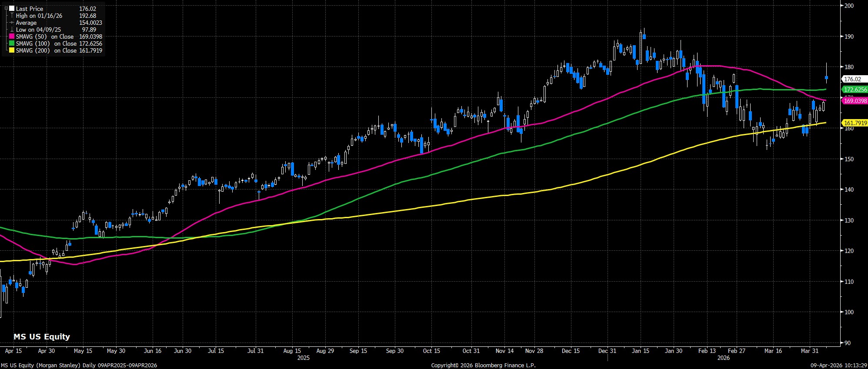868x369 pixels.
Task: Click the green SMAVG (100) swatch
Action: click(x=12, y=43)
